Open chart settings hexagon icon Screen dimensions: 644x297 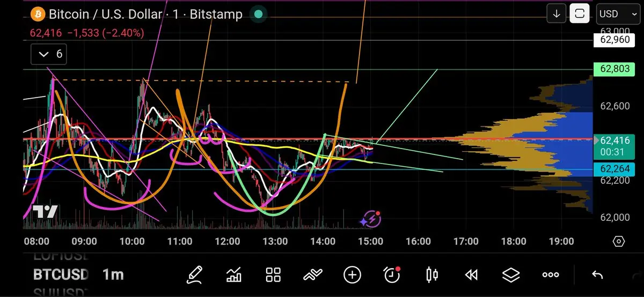pyautogui.click(x=618, y=242)
